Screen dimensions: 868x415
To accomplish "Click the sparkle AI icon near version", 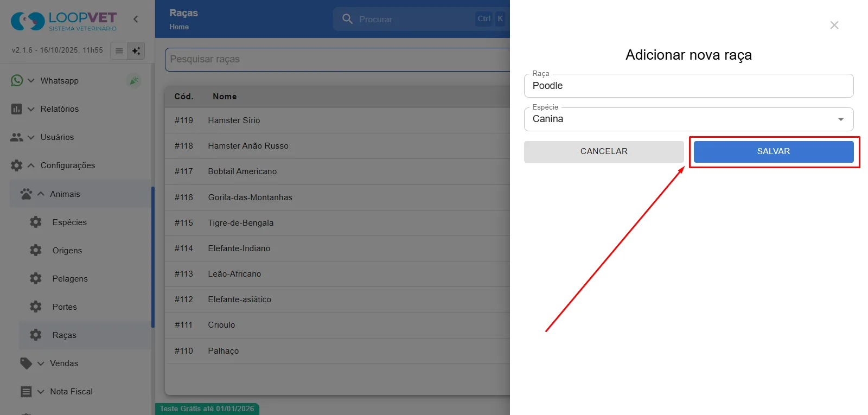I will (x=136, y=50).
